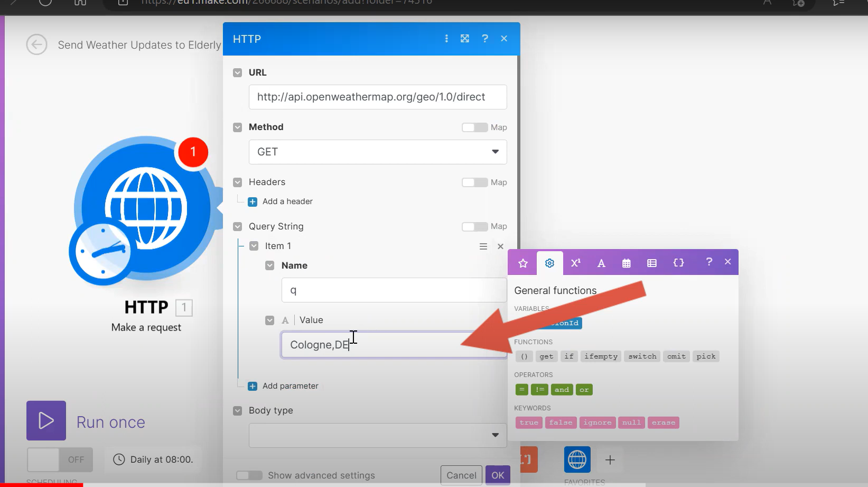The image size is (868, 487).
Task: Click the URL input field
Action: click(x=378, y=97)
